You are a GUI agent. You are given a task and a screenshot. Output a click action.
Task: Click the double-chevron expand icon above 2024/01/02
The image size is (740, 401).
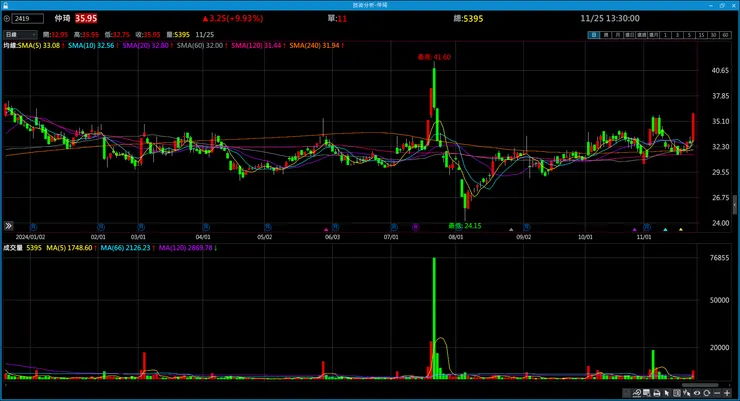[8, 226]
